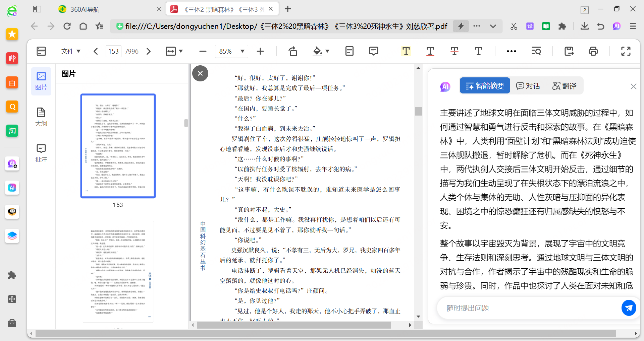
Task: Toggle the speed mode lightning icon
Action: 461,26
